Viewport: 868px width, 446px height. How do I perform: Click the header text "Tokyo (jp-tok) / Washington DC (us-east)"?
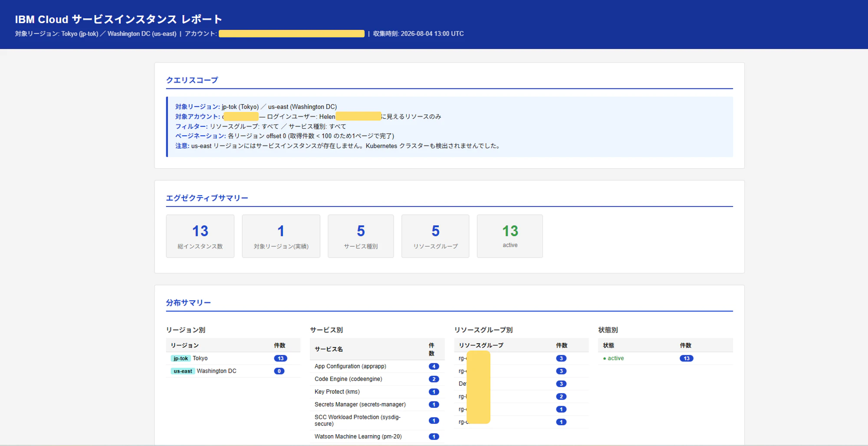119,34
